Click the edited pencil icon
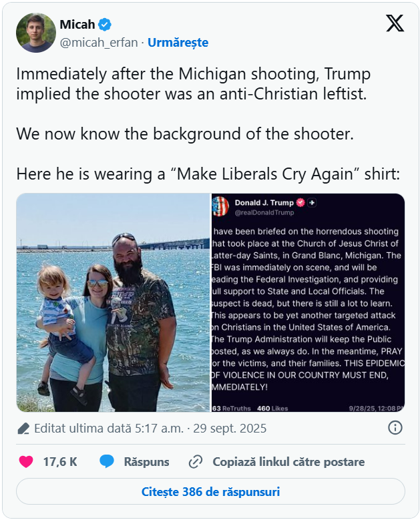The height and width of the screenshot is (520, 420). tap(23, 428)
